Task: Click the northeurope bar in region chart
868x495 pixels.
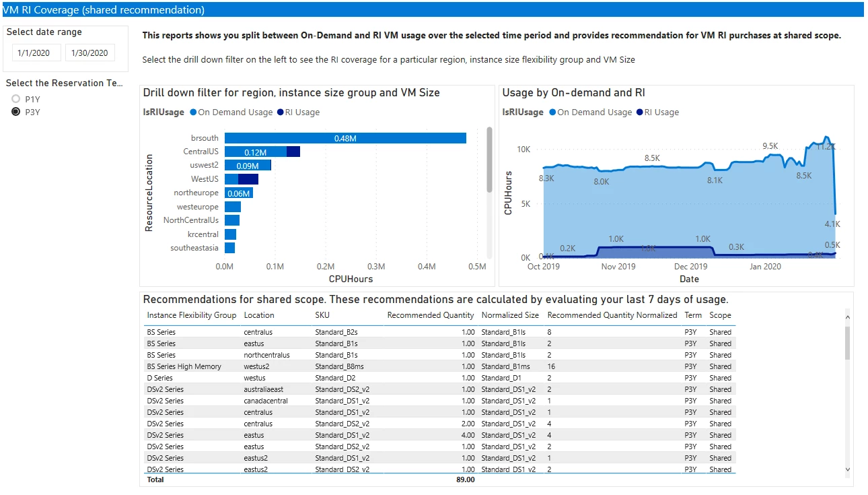Action: [239, 193]
